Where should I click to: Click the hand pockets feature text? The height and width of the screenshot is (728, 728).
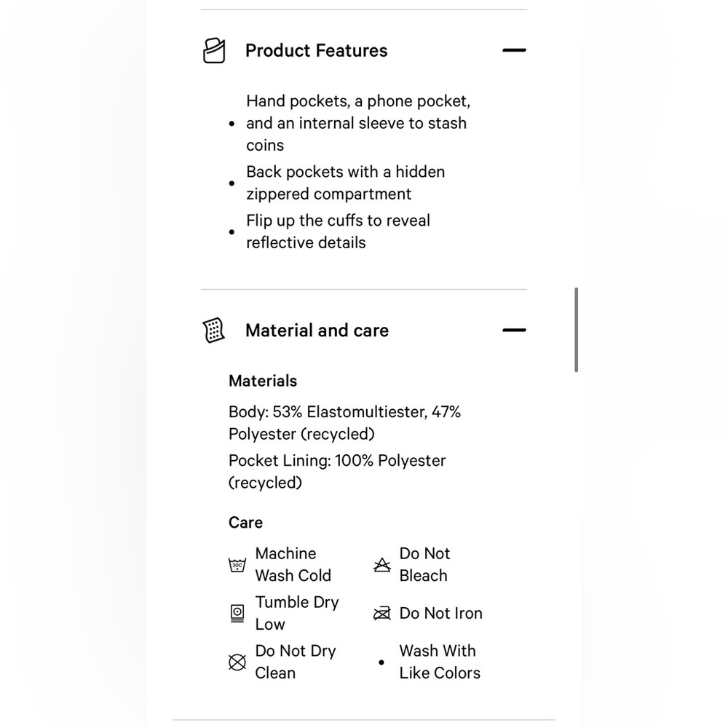click(x=358, y=123)
